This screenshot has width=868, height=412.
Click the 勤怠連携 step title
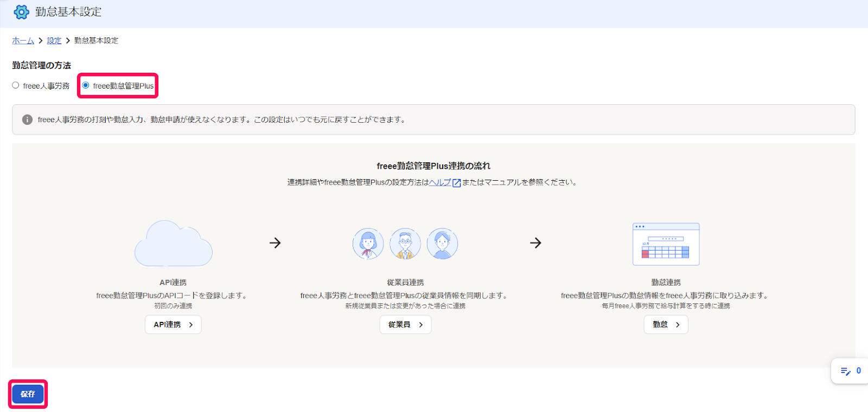pyautogui.click(x=666, y=282)
